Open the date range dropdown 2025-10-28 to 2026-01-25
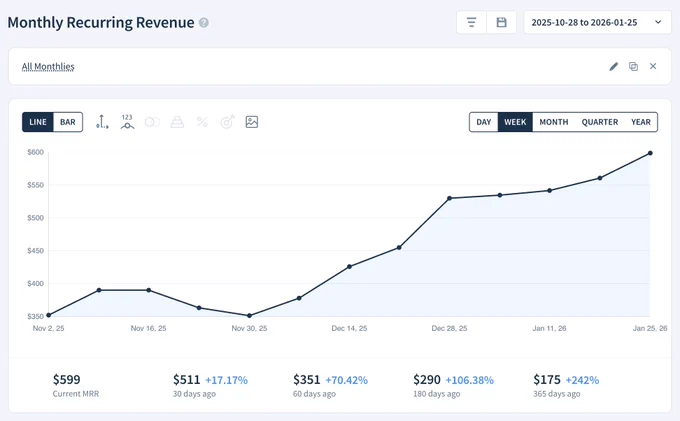The image size is (680, 421). pos(597,22)
